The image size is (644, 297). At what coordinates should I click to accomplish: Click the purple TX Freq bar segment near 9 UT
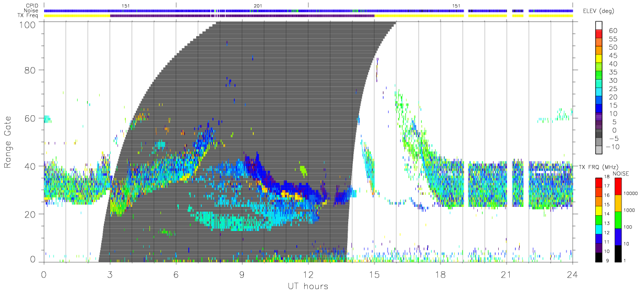(242, 16)
